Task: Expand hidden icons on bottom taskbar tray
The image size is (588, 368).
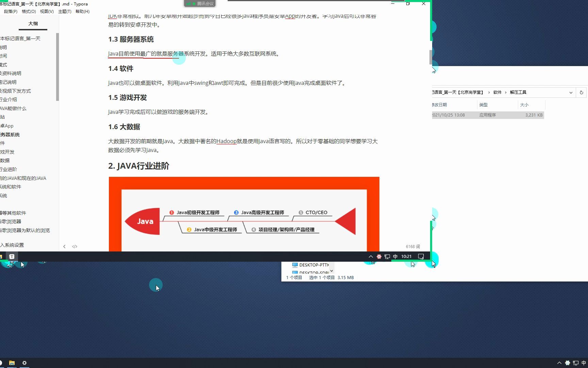Action: [559, 363]
